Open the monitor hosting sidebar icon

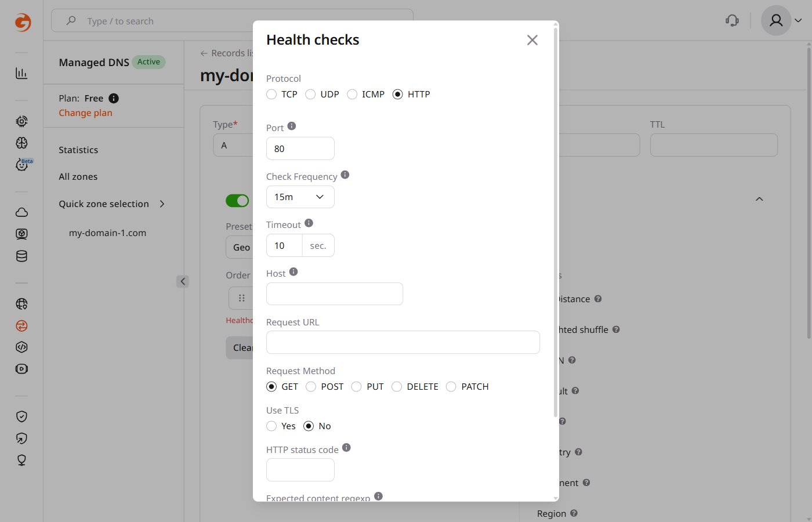click(x=21, y=234)
